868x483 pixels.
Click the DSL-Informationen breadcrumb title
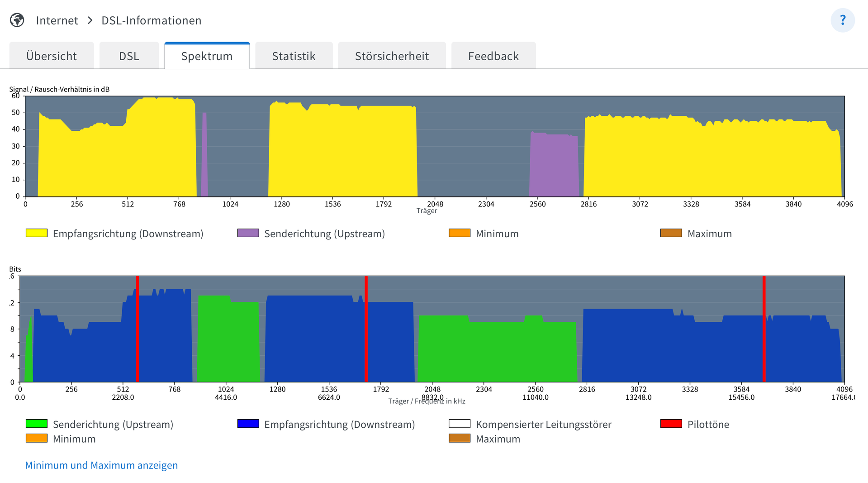(x=151, y=20)
